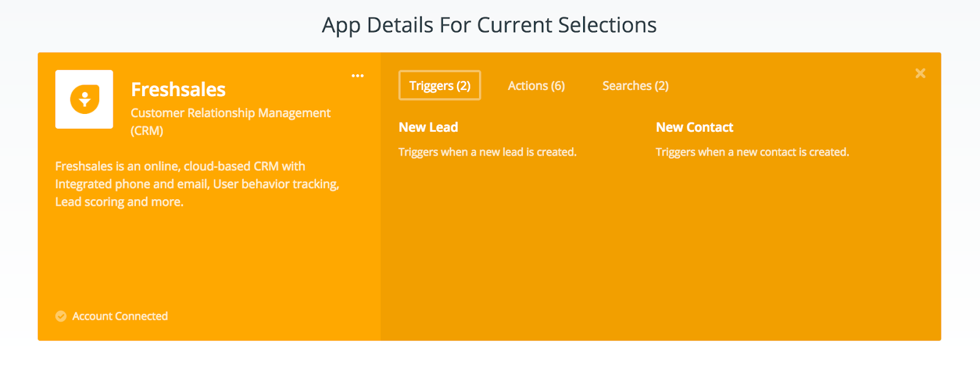Screen dimensions: 980x367
Task: Click the Freshsales app logo
Action: tap(84, 99)
